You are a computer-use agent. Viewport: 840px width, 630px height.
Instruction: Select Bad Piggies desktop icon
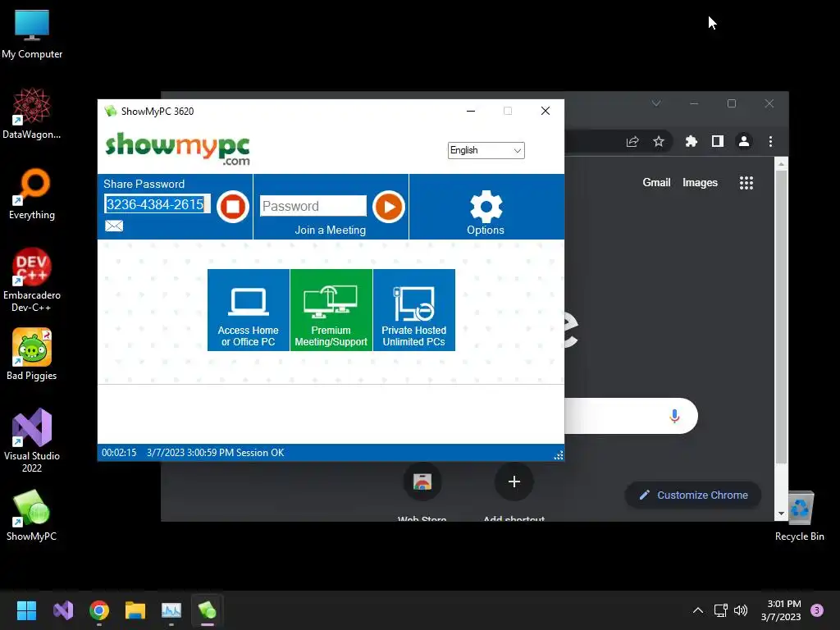point(32,354)
